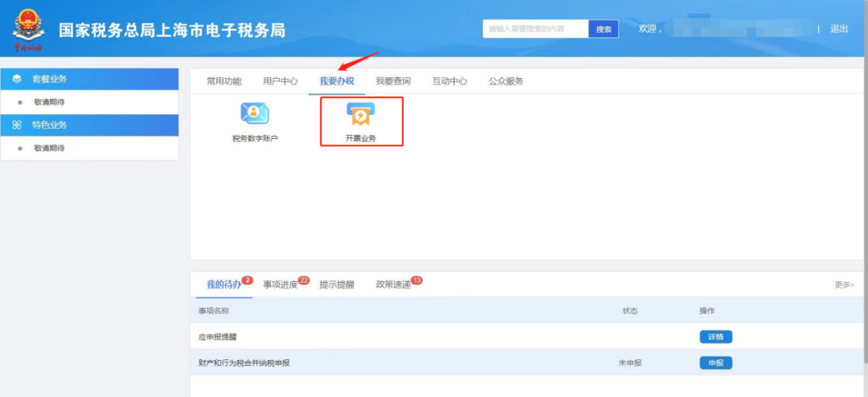This screenshot has width=868, height=397.
Task: Switch to the 事项进度 tab
Action: [280, 285]
